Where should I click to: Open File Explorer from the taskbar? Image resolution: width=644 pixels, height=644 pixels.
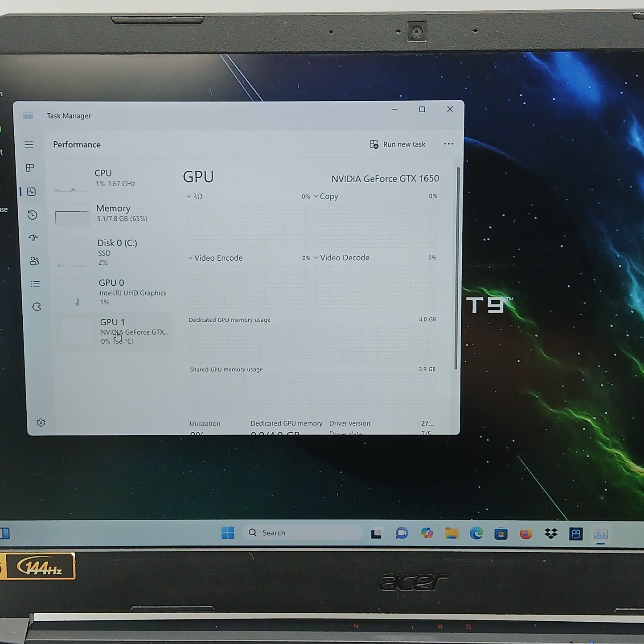click(x=451, y=533)
